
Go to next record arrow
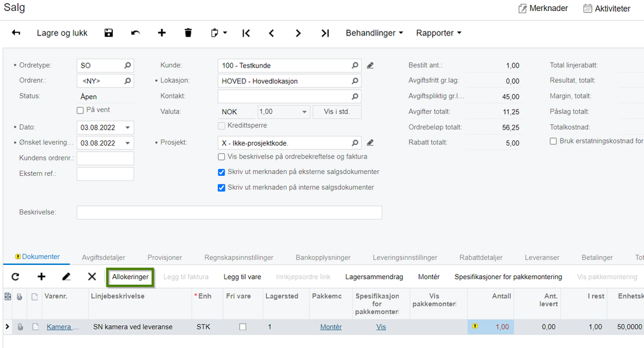click(x=298, y=33)
